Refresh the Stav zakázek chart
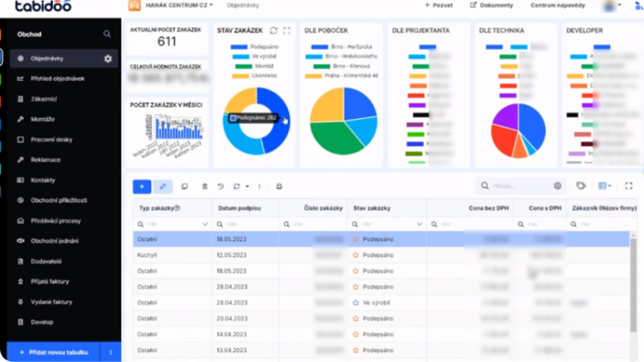The height and width of the screenshot is (362, 644). 273,31
